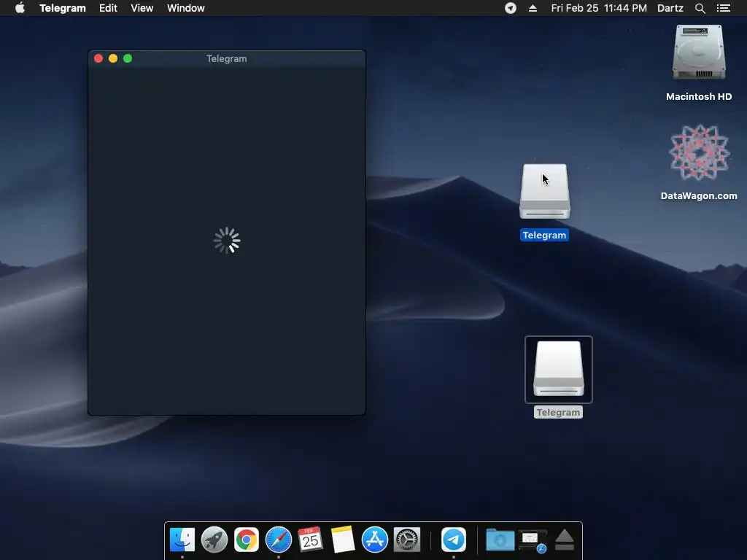Click the loading spinner in Telegram window
The width and height of the screenshot is (747, 560).
227,241
